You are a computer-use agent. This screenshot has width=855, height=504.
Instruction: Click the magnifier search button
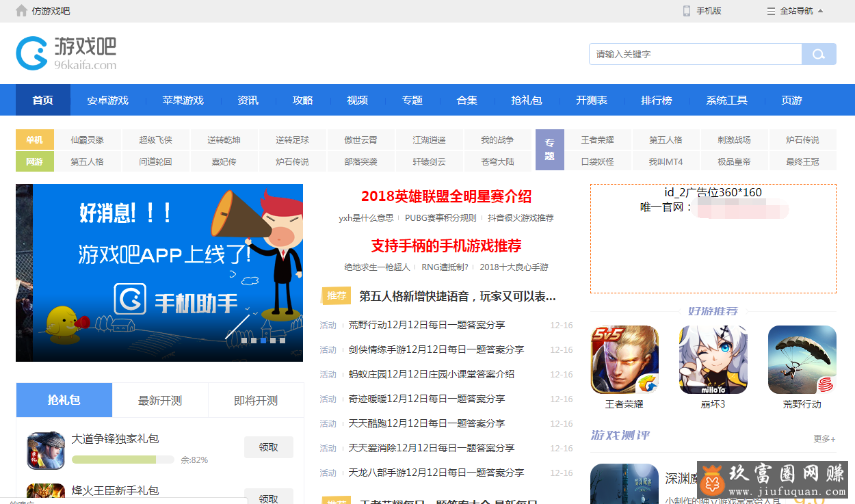[819, 54]
